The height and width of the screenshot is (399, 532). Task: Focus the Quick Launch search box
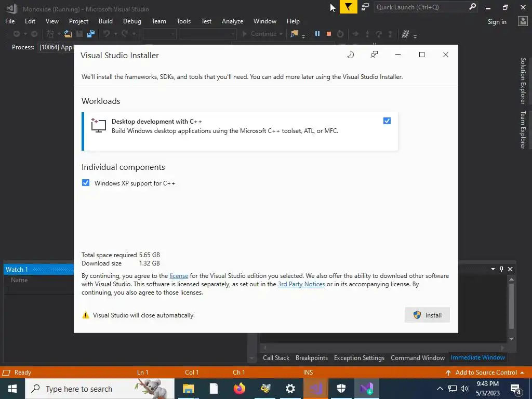pyautogui.click(x=421, y=7)
